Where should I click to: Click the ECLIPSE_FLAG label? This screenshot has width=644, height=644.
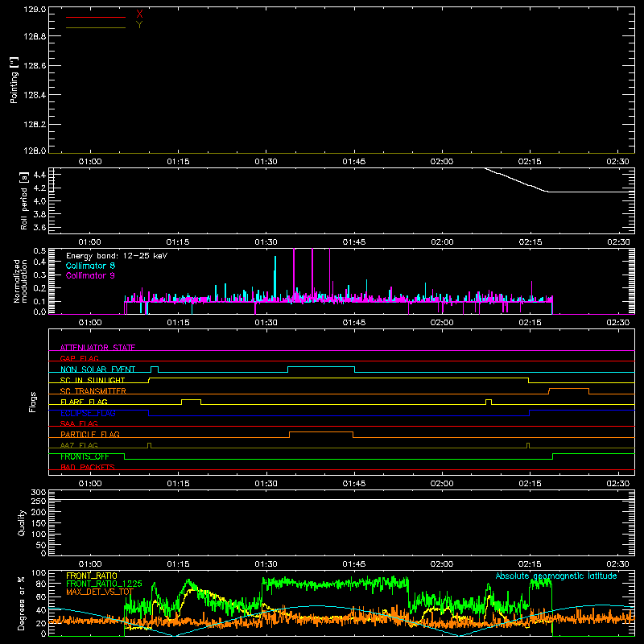pos(88,413)
